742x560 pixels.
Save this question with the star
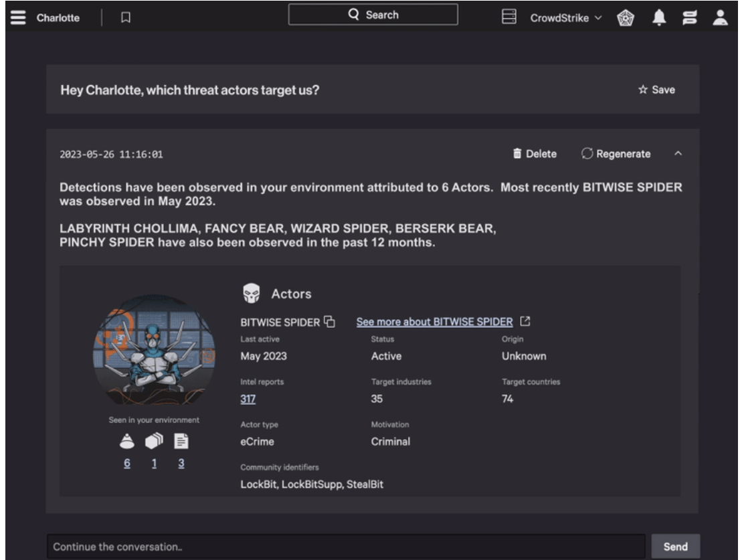point(656,90)
